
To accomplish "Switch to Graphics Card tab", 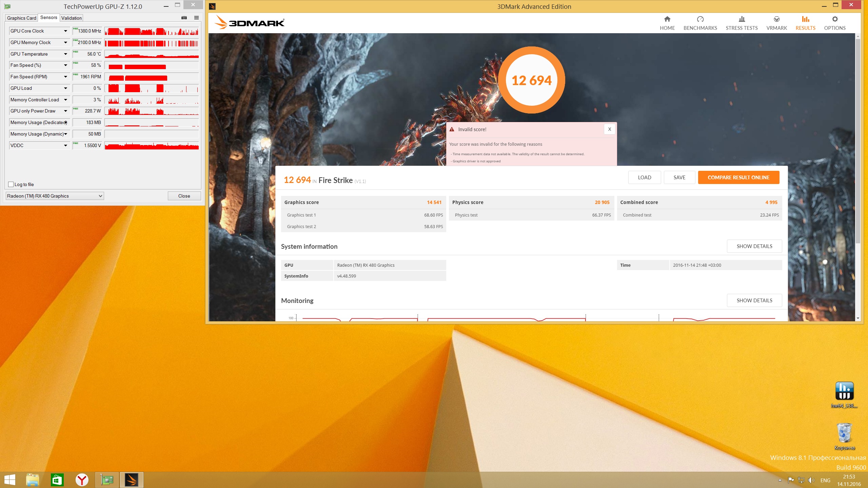I will [x=21, y=18].
